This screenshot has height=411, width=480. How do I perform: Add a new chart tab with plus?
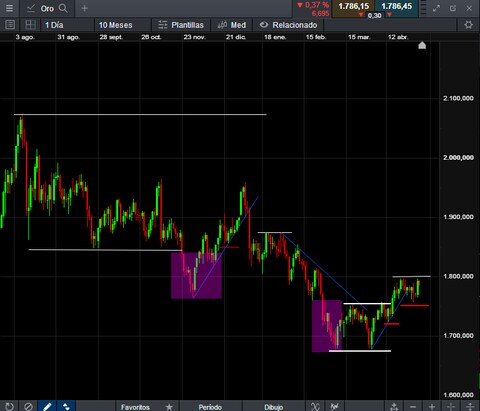point(84,8)
